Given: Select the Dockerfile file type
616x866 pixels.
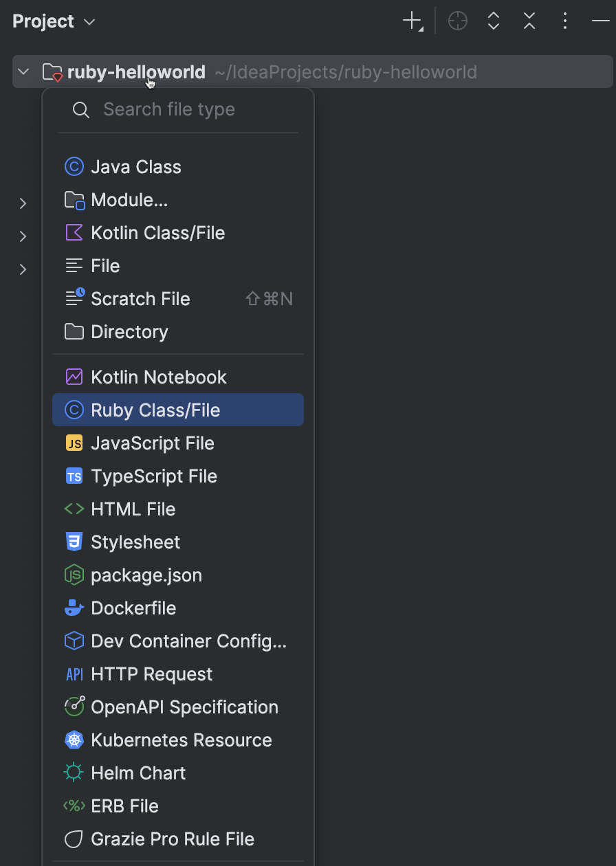Looking at the screenshot, I should point(132,608).
